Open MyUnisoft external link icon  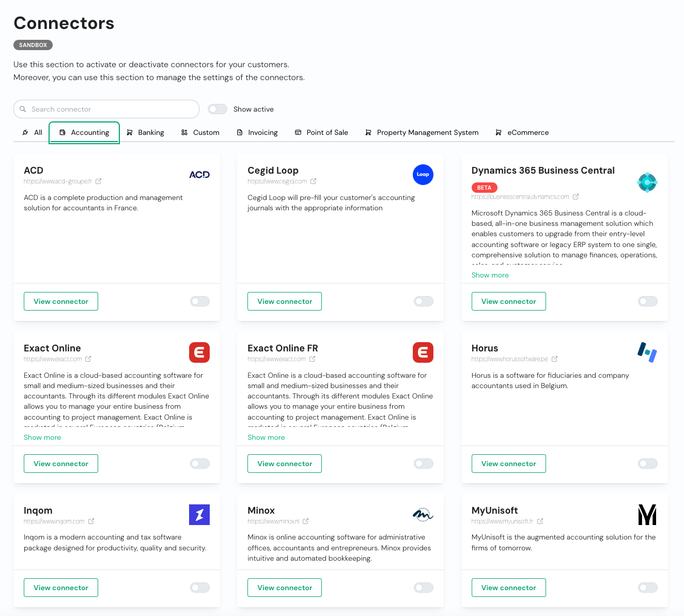[x=540, y=521]
